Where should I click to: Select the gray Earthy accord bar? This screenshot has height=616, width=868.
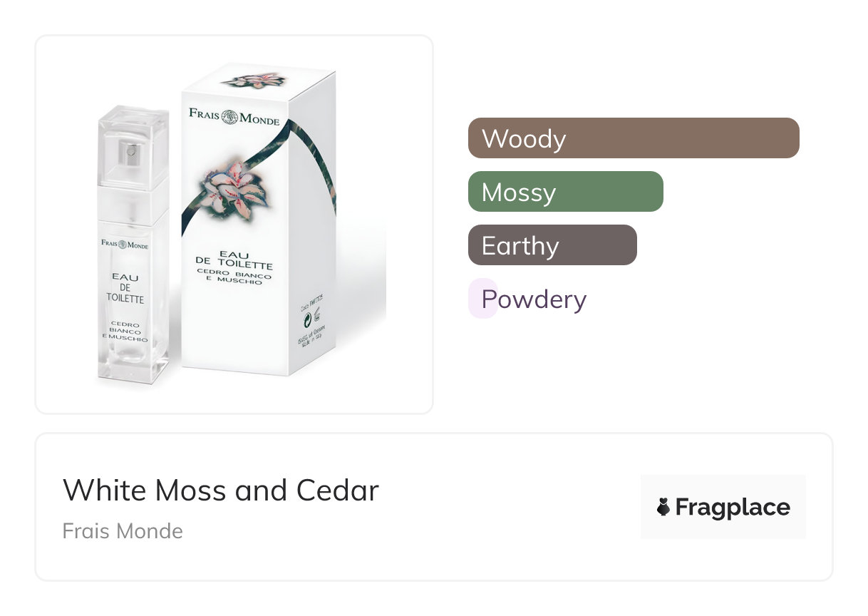(552, 245)
